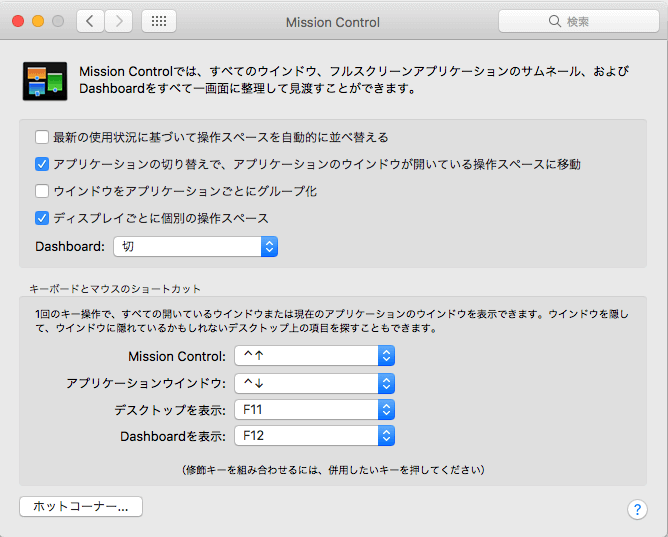Image resolution: width=668 pixels, height=537 pixels.
Task: Focus the 検索 search field
Action: tap(579, 21)
